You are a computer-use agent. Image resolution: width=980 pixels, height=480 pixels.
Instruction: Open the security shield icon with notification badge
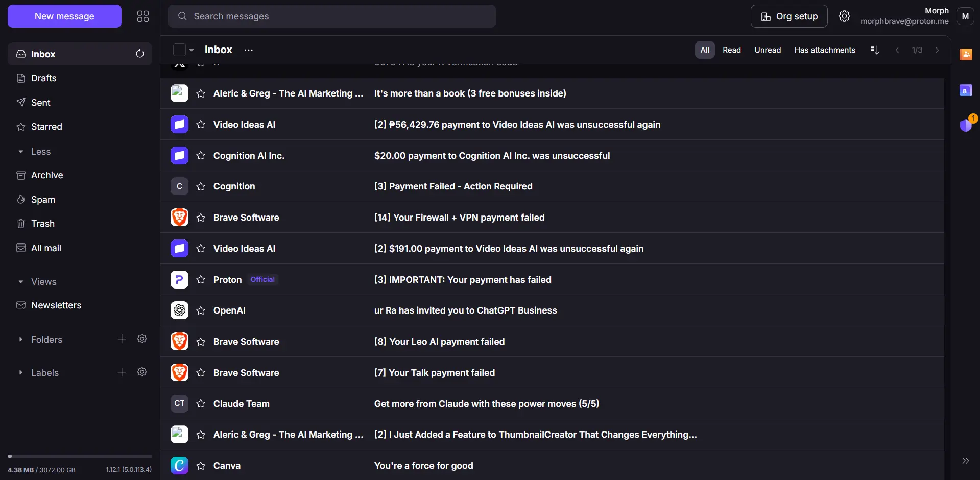pos(966,125)
